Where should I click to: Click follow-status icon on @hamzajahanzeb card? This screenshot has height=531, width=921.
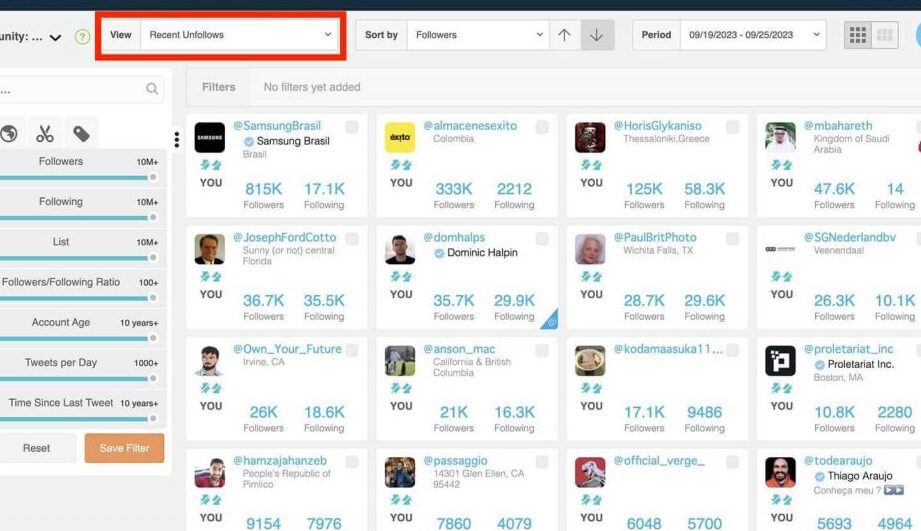(211, 500)
